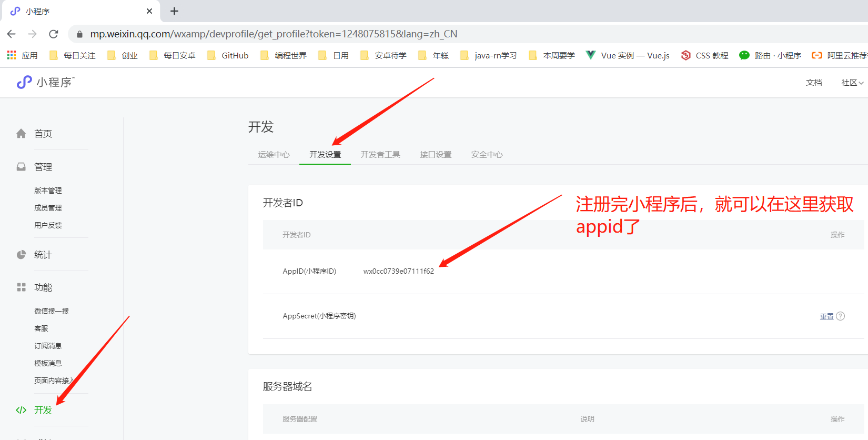Open 客服 in sidebar

pyautogui.click(x=41, y=328)
